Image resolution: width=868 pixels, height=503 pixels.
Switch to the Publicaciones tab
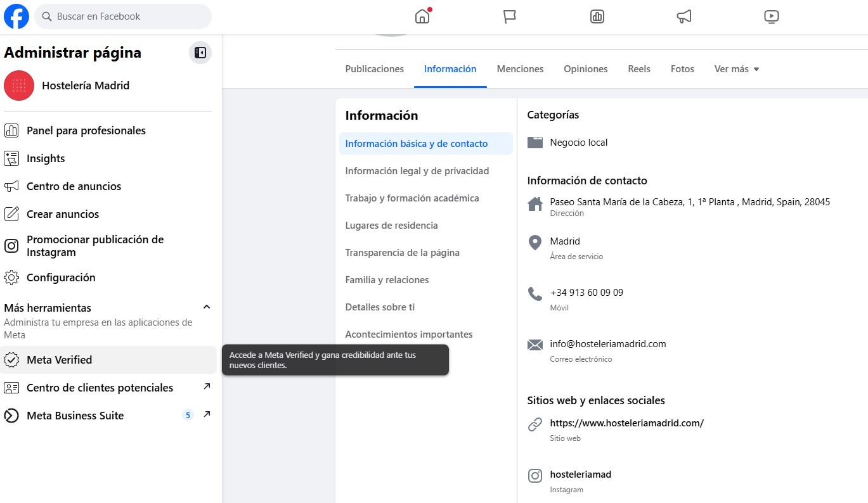pyautogui.click(x=374, y=69)
